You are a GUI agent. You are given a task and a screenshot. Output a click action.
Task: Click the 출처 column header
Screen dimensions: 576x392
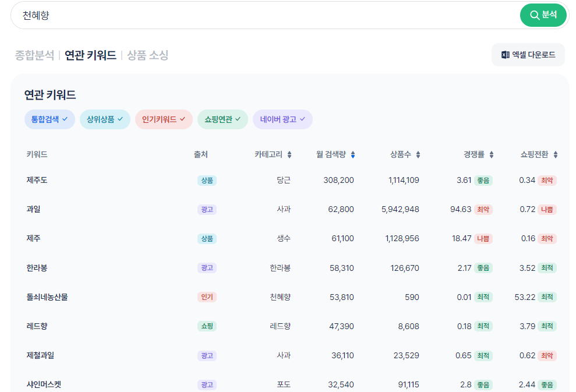[x=201, y=154]
